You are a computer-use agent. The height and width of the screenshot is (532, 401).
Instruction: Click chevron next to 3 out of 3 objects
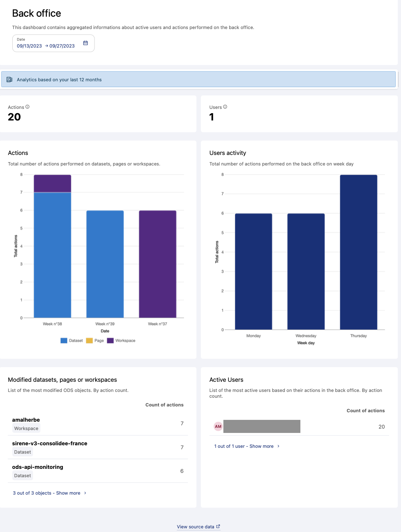(85, 493)
